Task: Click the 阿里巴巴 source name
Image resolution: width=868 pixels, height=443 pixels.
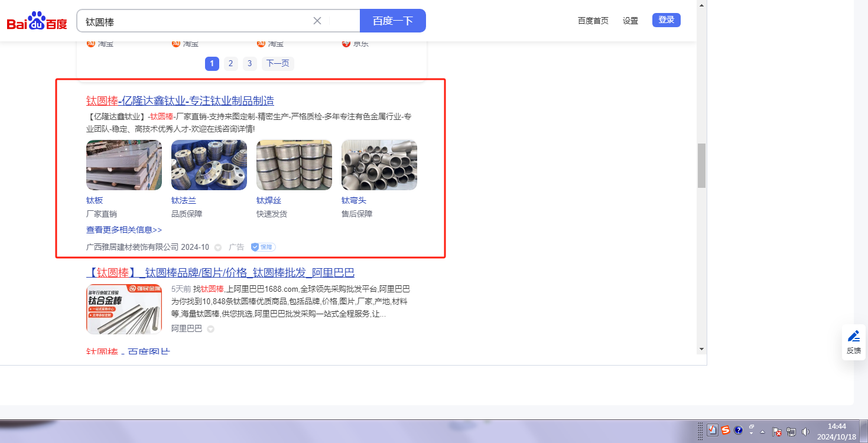Action: tap(187, 328)
